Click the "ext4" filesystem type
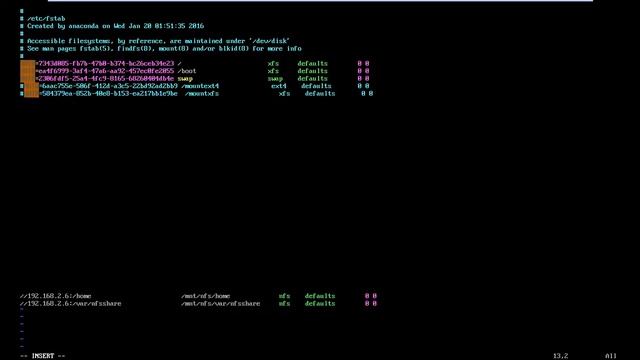Viewport: 640px width, 360px height. click(x=279, y=86)
